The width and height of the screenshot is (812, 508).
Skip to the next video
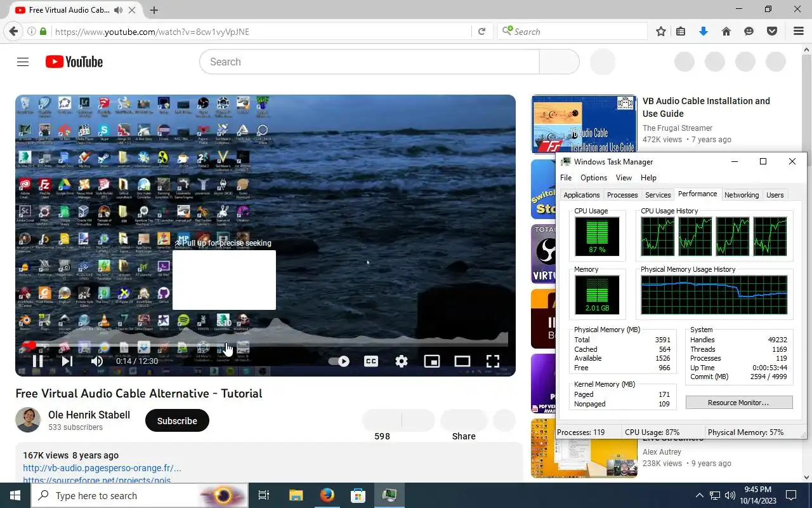click(67, 361)
